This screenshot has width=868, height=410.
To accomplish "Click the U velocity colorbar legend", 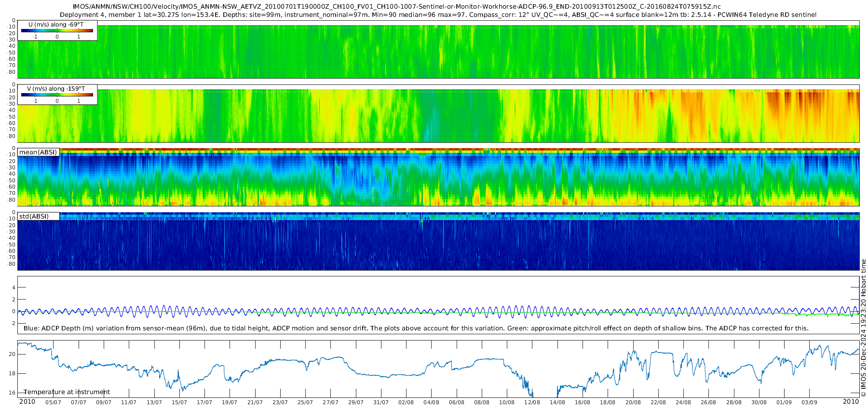I will pyautogui.click(x=57, y=31).
